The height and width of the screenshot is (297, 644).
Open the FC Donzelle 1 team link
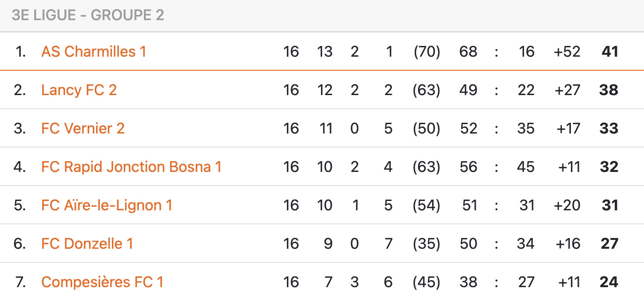tap(87, 244)
